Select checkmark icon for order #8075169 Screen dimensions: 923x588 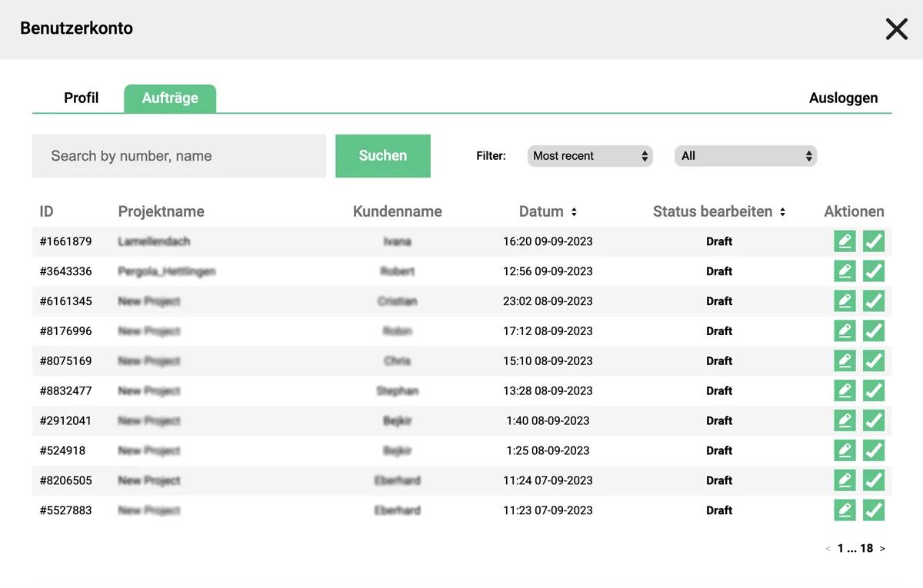pyautogui.click(x=874, y=361)
